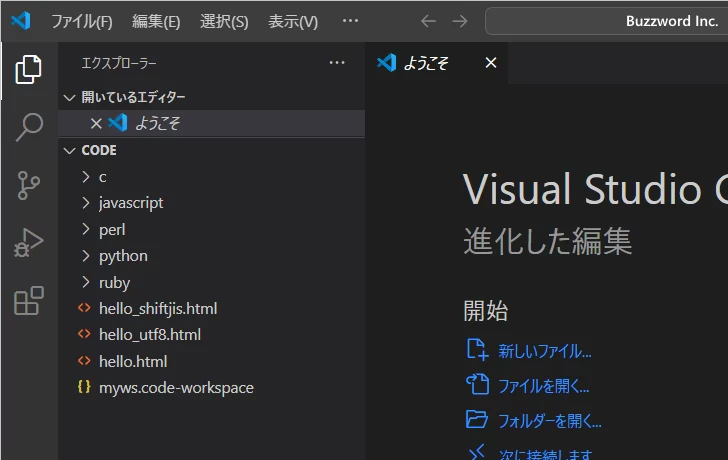Open Source Control view

(x=29, y=185)
